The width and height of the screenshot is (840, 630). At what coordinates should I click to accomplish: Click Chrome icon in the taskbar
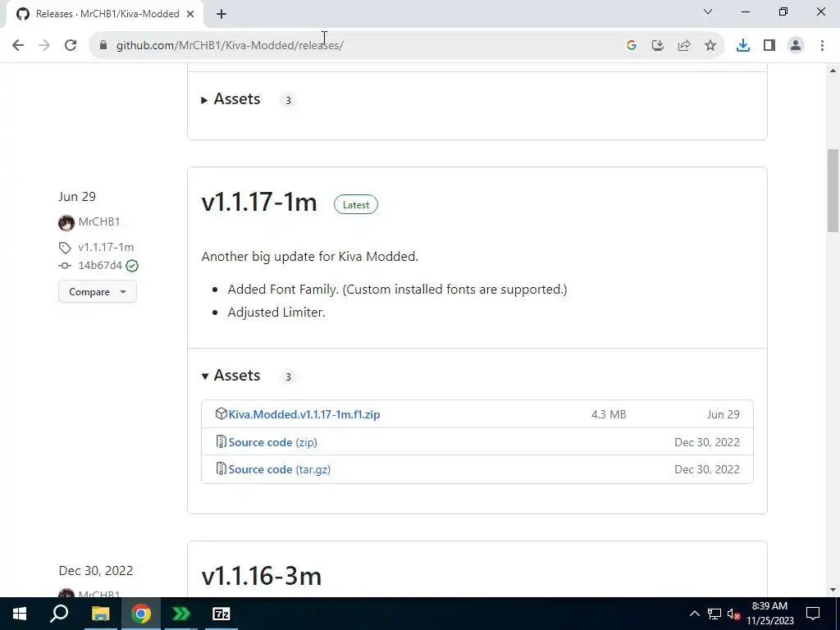click(141, 614)
